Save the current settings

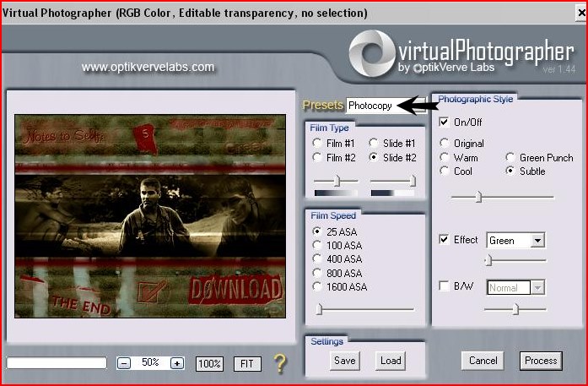click(x=344, y=361)
